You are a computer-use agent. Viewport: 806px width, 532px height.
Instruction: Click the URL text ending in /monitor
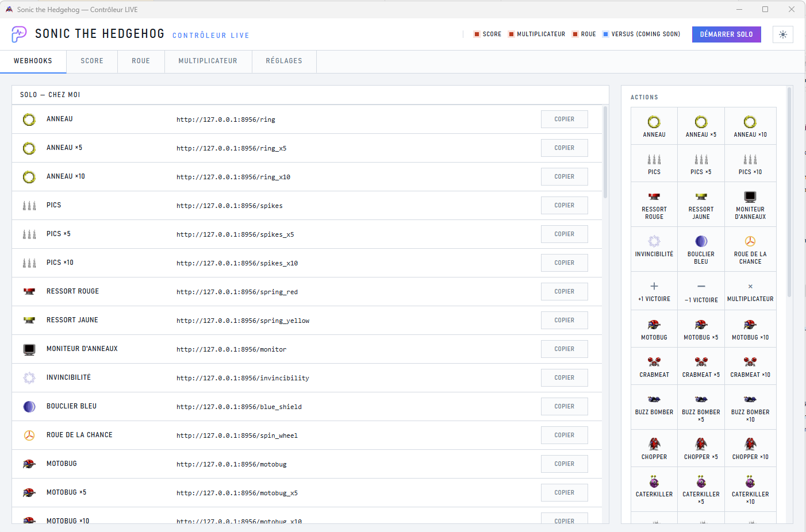tap(231, 349)
